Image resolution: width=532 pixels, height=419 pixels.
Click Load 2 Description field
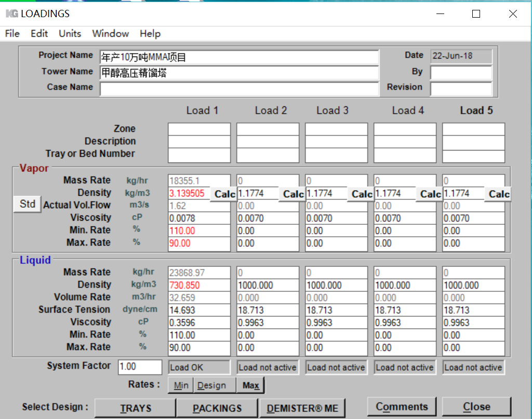tap(268, 142)
